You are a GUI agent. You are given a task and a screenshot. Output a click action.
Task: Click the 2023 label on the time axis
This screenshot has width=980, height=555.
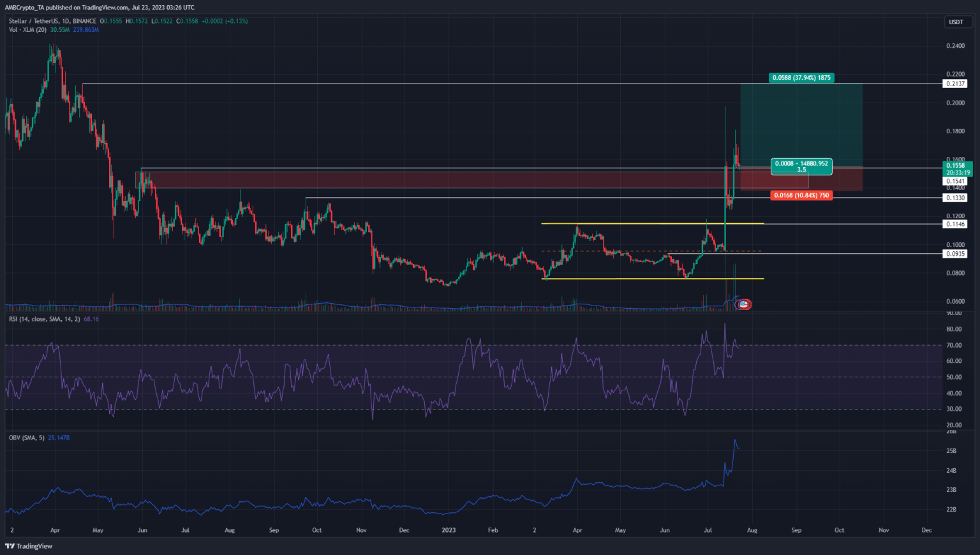pos(449,529)
